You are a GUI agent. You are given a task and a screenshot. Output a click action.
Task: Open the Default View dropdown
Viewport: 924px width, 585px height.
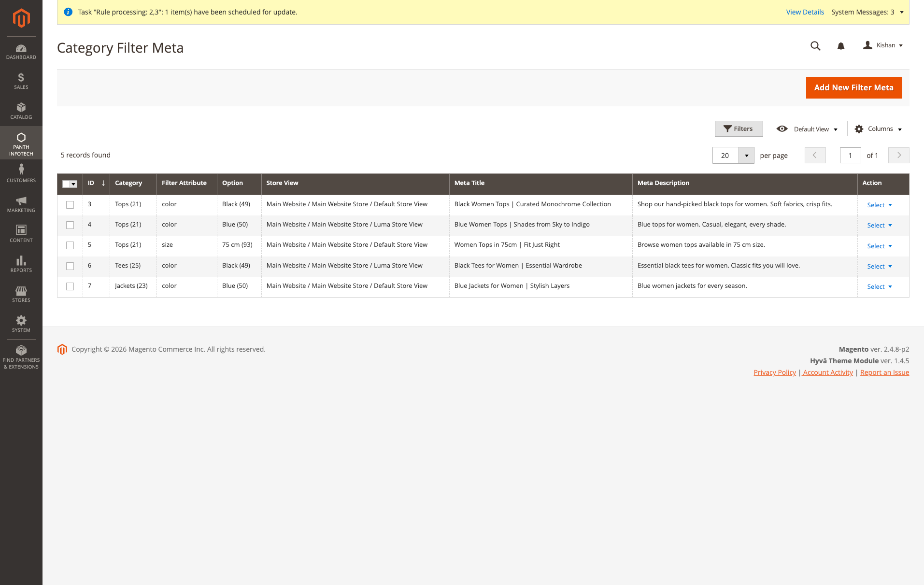(811, 129)
